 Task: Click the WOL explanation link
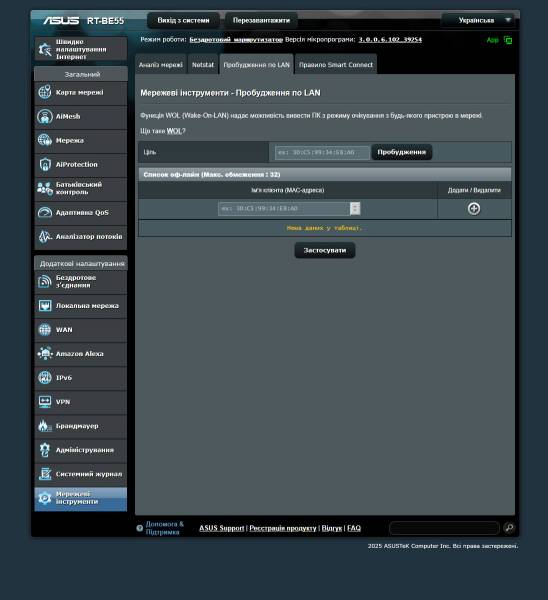[x=174, y=131]
